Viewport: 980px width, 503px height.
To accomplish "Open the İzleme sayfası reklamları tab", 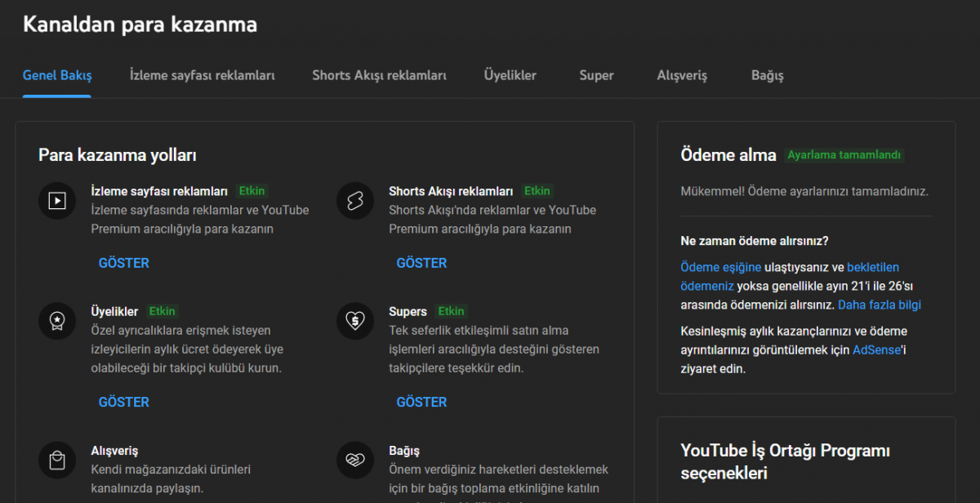I will (203, 75).
